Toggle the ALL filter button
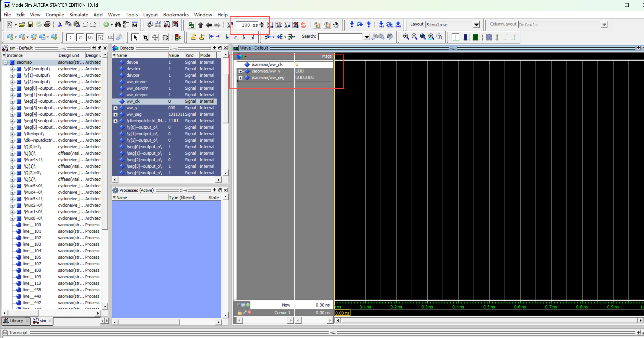 [110, 37]
